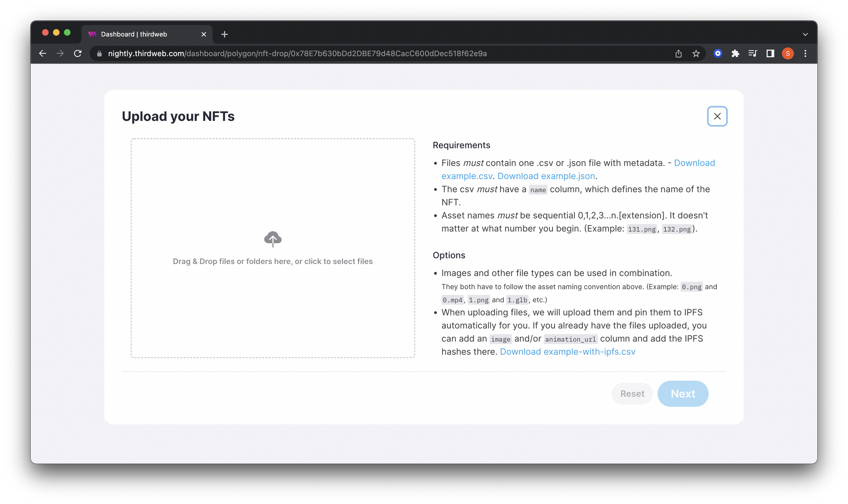Open the blue circle extension icon
The width and height of the screenshot is (848, 504).
[718, 53]
